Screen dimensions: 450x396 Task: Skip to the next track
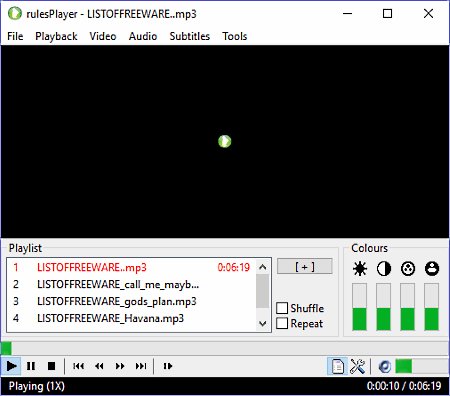click(141, 366)
